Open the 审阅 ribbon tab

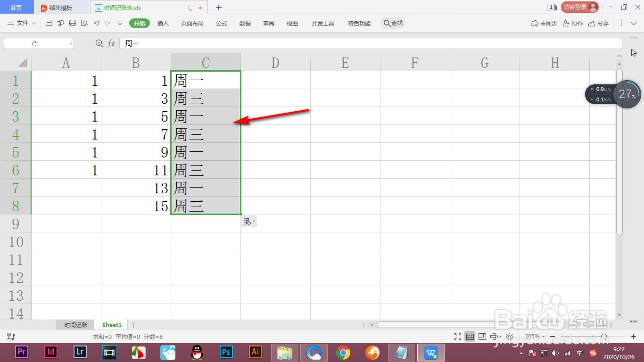point(269,23)
